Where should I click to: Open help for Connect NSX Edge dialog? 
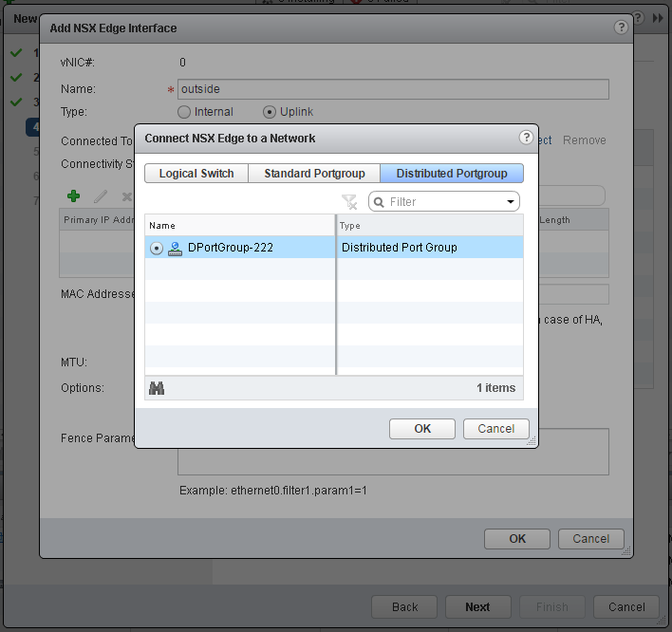pyautogui.click(x=526, y=138)
